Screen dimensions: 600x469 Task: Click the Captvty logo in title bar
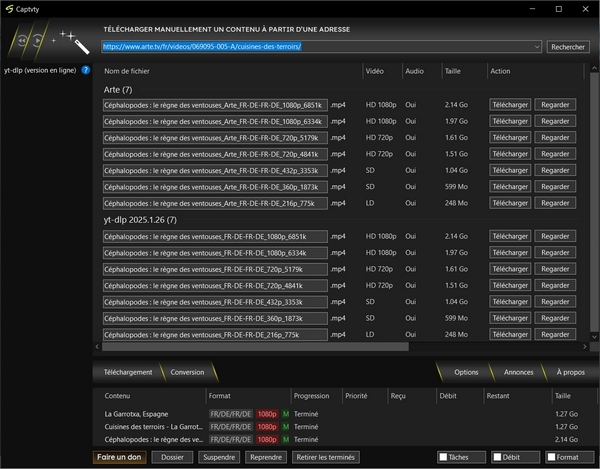tap(9, 7)
